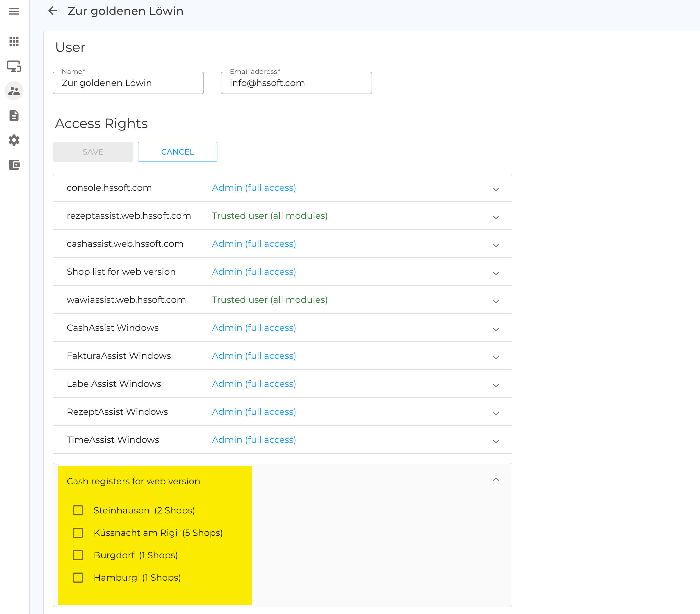Expand the rezeptassist.web.hssoft.com row chevron
The height and width of the screenshot is (614, 700).
[495, 217]
